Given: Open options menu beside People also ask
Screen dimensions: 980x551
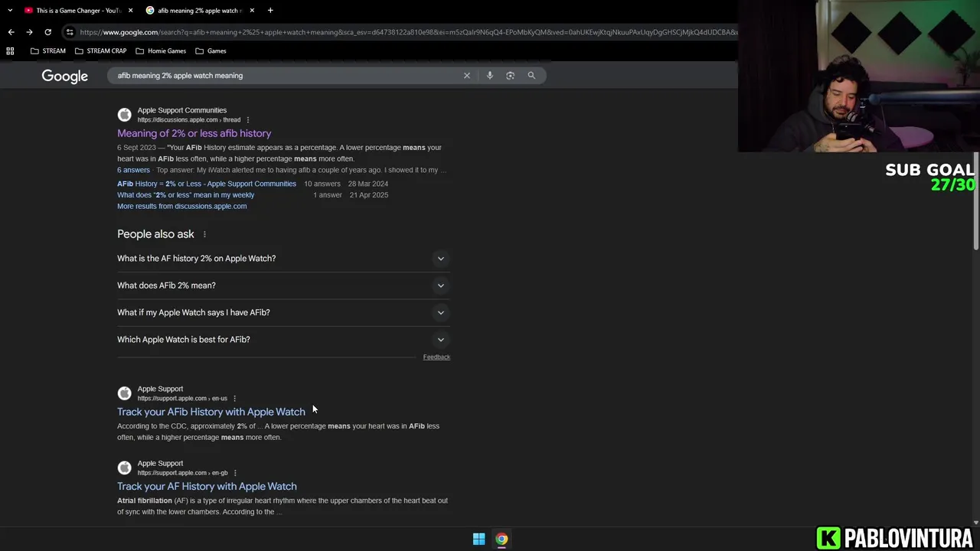Looking at the screenshot, I should click(204, 234).
